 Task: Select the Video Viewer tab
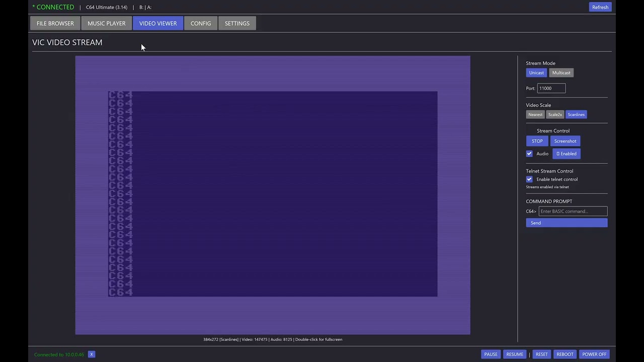pyautogui.click(x=158, y=23)
